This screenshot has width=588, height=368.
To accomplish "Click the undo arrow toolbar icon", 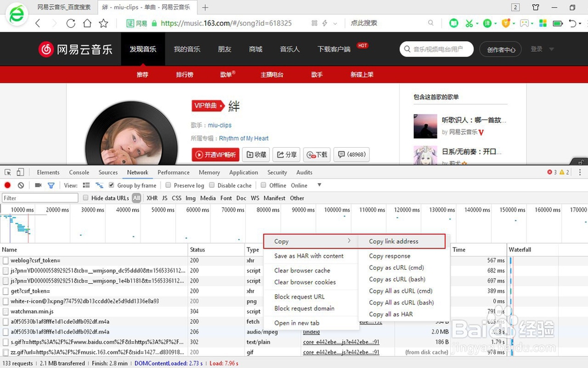I will coord(572,24).
